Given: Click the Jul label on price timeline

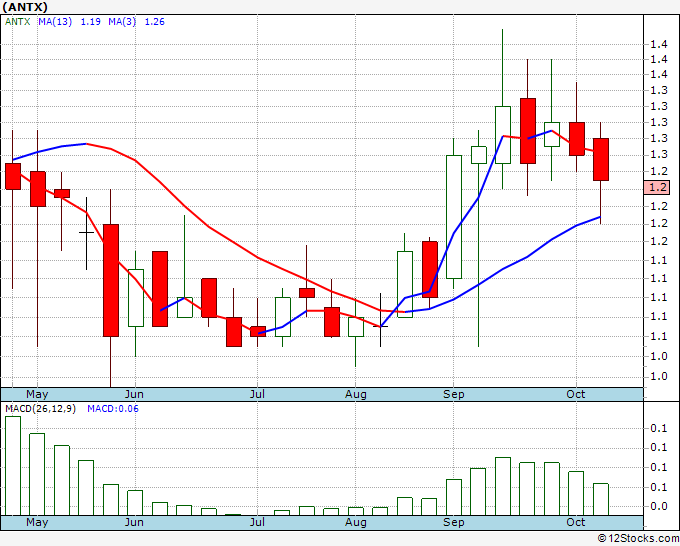Looking at the screenshot, I should point(257,394).
